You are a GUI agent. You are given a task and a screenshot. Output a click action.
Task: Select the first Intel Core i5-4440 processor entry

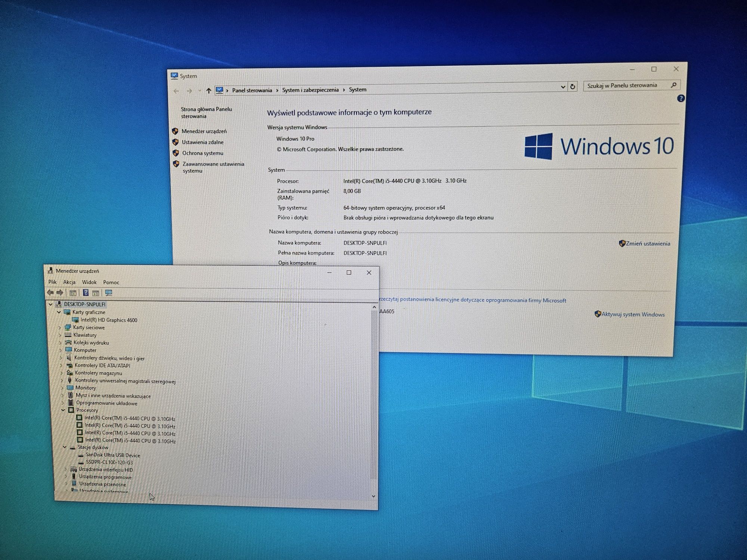(130, 419)
